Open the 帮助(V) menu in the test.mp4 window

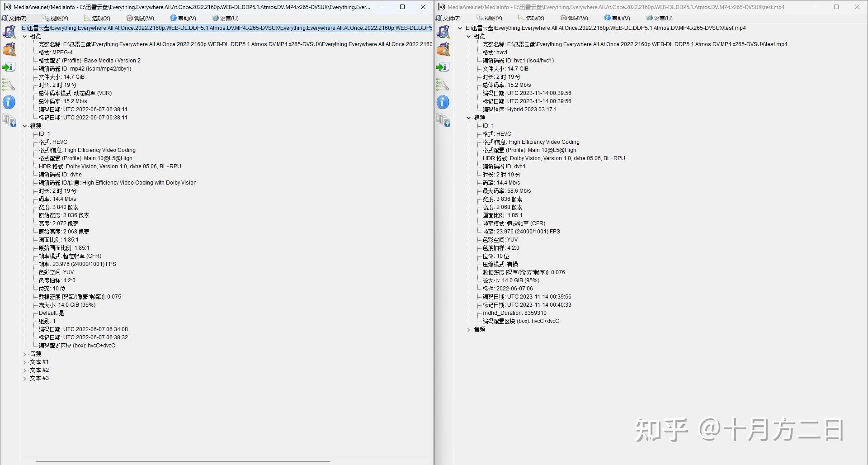coord(617,18)
